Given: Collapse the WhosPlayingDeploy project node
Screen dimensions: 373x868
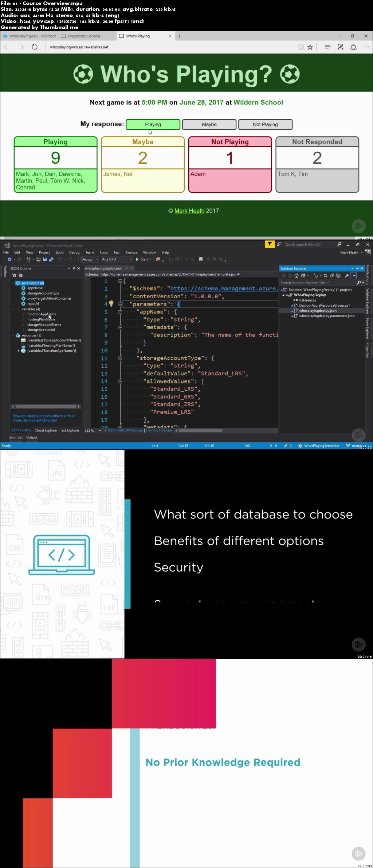Looking at the screenshot, I should click(283, 295).
